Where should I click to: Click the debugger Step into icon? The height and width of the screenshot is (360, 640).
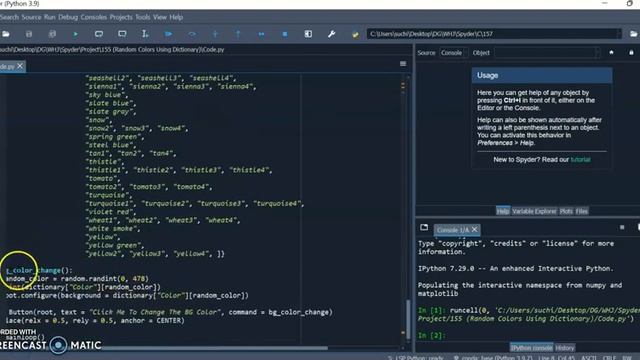click(215, 34)
